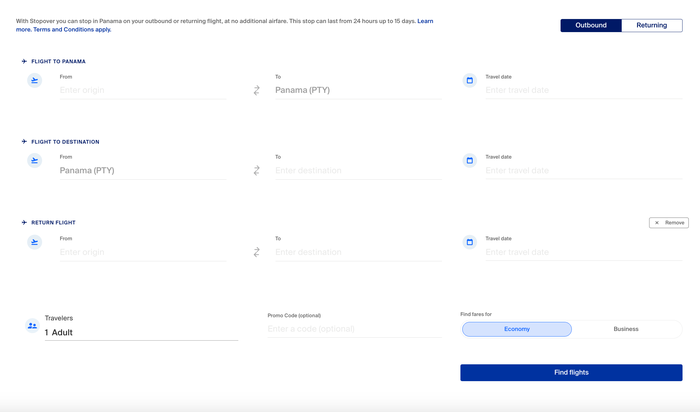Click the Find flights button
Screen dimensions: 700x412
pos(571,373)
